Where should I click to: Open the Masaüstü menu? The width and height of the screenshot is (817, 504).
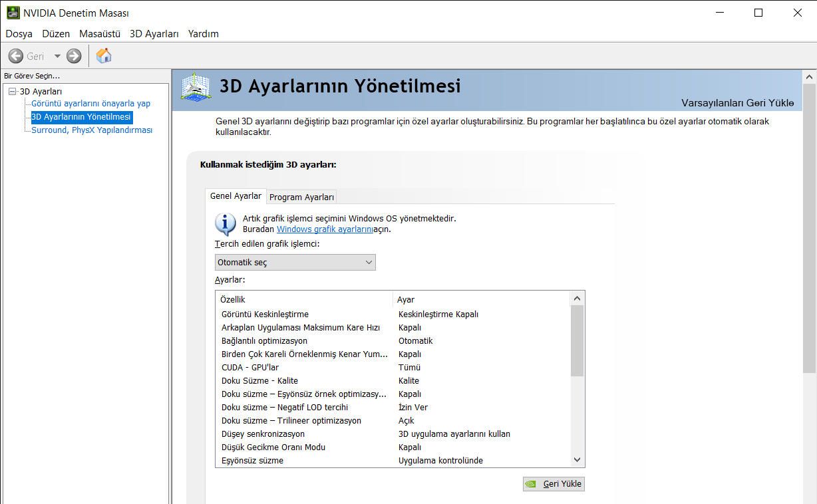[x=100, y=34]
